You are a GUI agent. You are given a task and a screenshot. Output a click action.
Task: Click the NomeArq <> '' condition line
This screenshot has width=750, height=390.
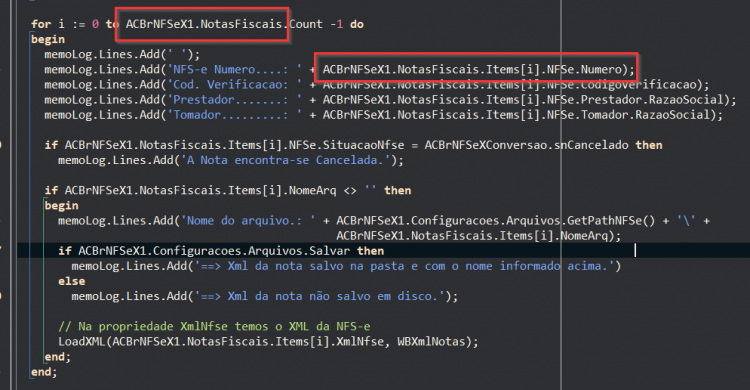228,190
